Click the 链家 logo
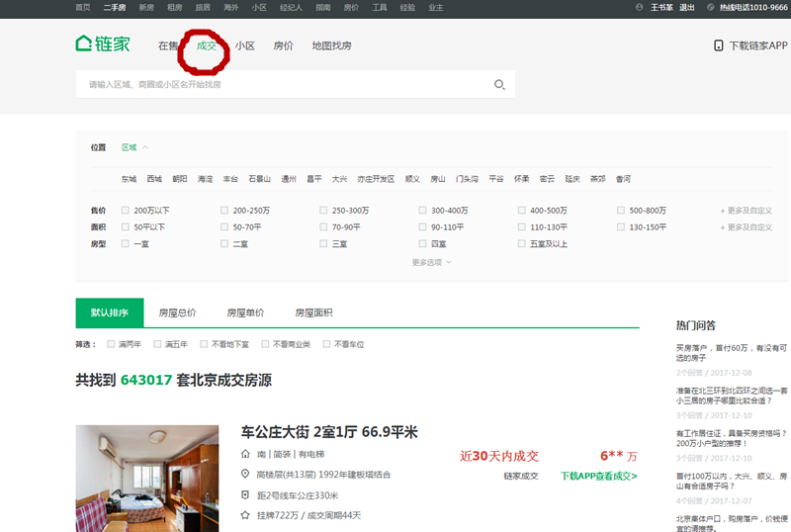 tap(103, 44)
